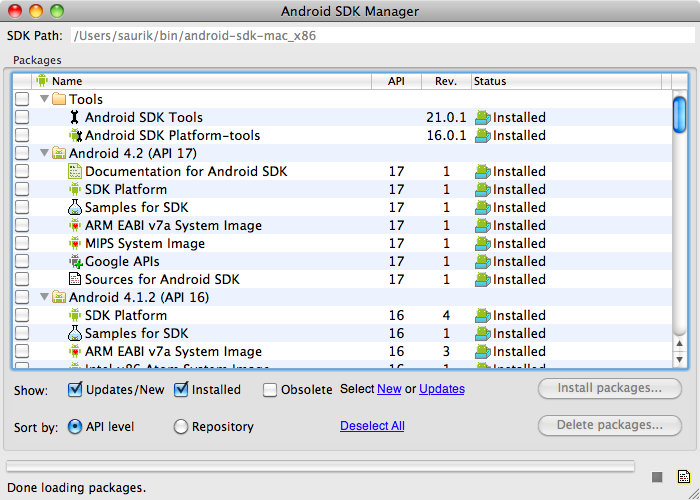This screenshot has width=700, height=500.
Task: Click the flask icon for API 16 Samples
Action: [x=75, y=333]
